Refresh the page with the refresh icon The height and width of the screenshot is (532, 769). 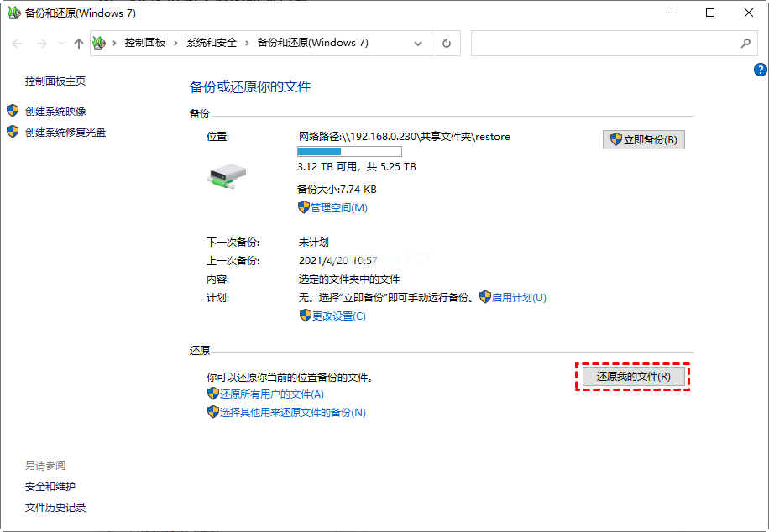coord(445,43)
